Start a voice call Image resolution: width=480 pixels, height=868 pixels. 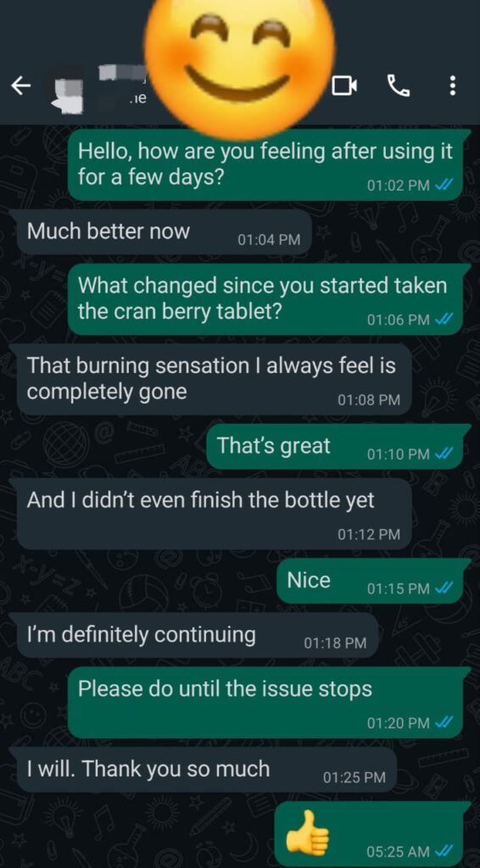(x=398, y=86)
